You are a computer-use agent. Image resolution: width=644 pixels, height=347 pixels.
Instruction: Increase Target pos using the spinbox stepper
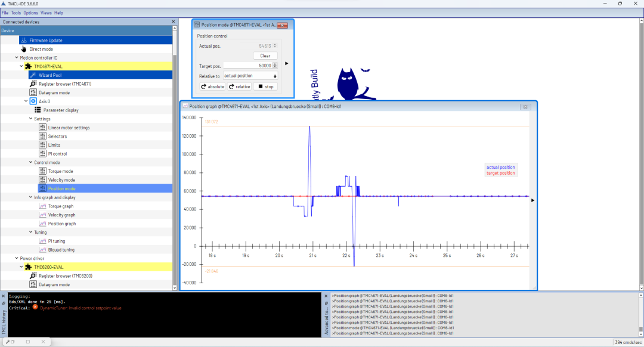(x=274, y=64)
